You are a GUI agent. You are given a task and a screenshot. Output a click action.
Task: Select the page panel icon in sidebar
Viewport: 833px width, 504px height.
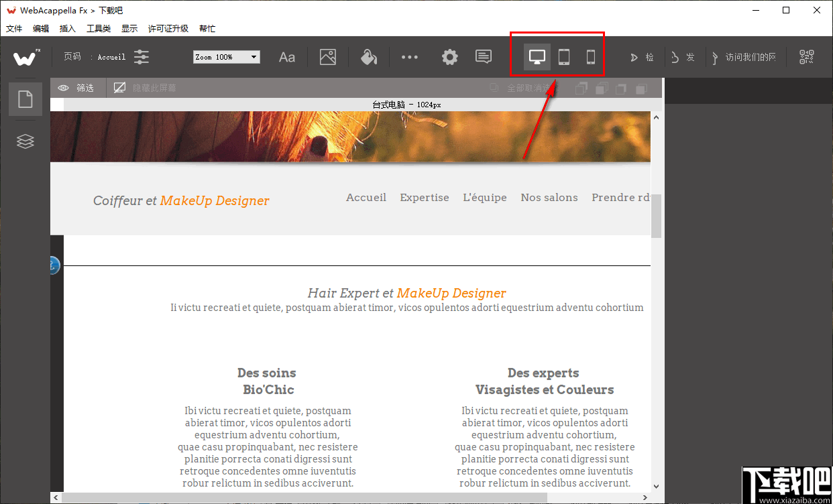click(x=25, y=99)
